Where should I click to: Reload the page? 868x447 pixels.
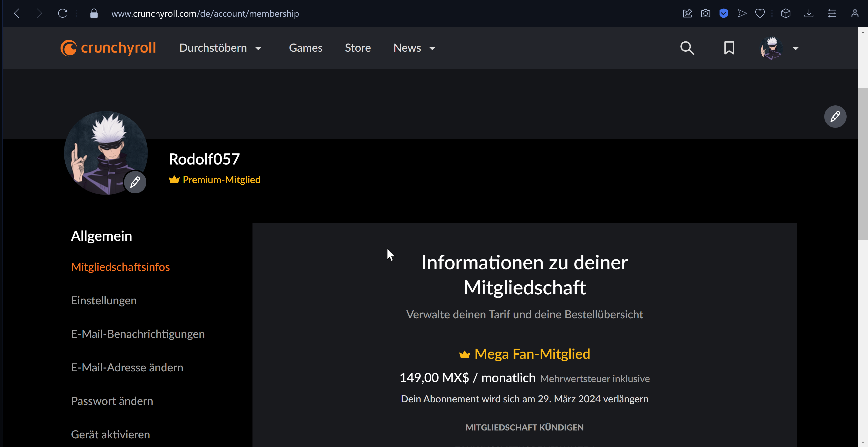click(x=63, y=13)
